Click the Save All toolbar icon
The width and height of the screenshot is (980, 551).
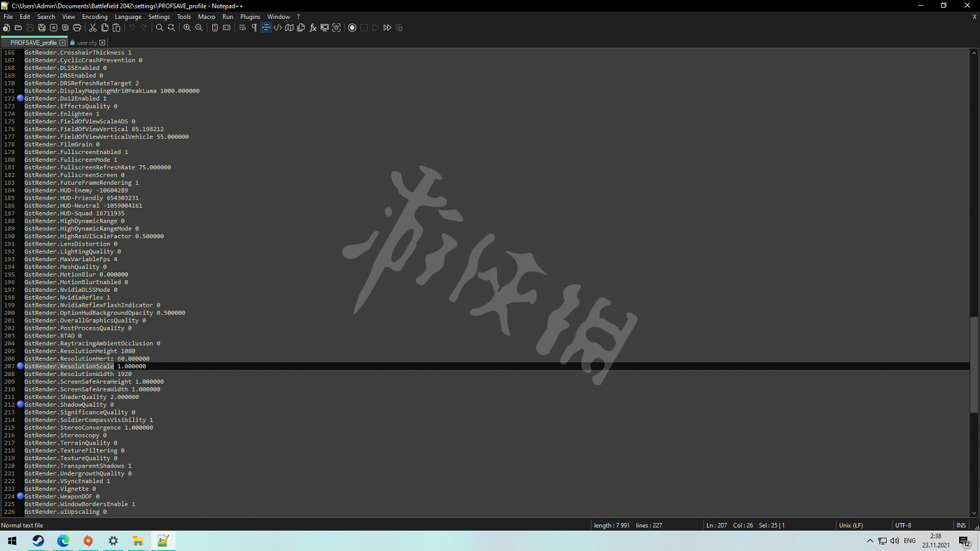tap(42, 28)
